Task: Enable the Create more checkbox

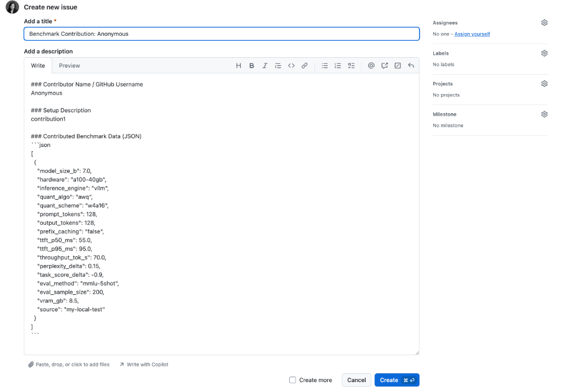Action: pos(292,380)
